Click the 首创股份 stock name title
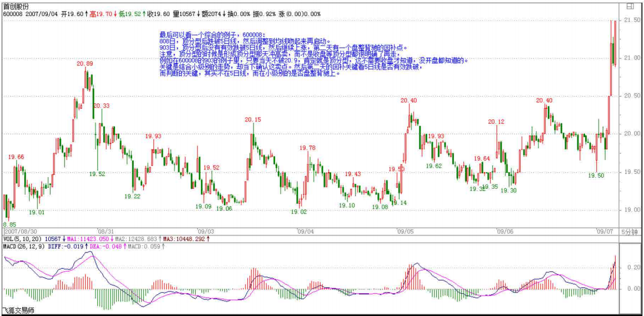Viewport: 644px width, 316px height. click(16, 6)
